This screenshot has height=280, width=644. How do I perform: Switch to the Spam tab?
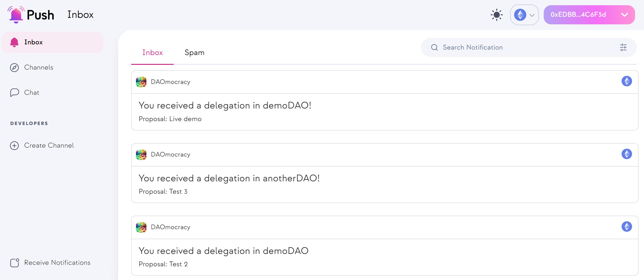[x=194, y=52]
